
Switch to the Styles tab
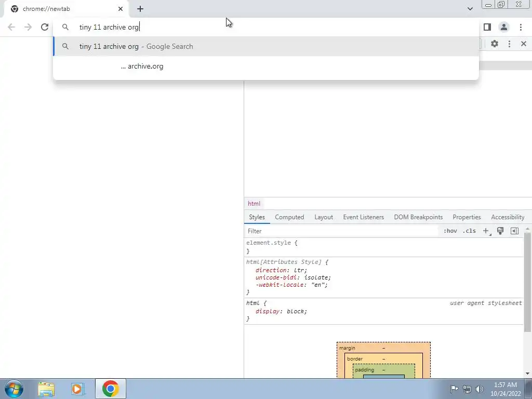pos(257,217)
